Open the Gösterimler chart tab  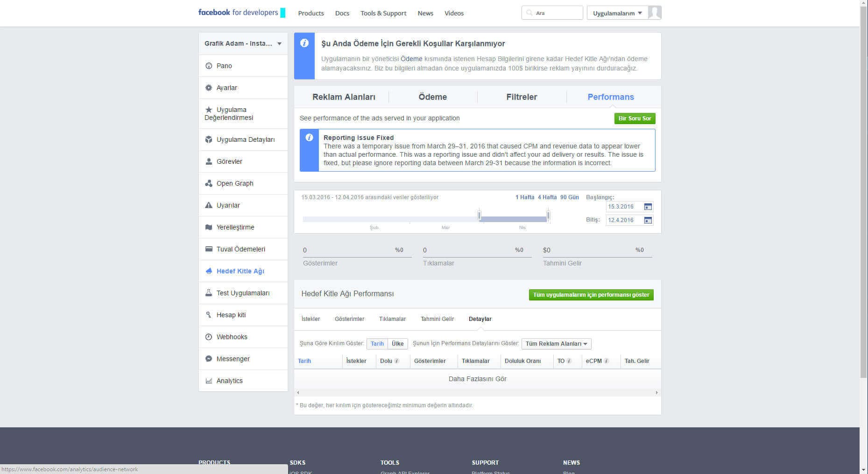349,319
